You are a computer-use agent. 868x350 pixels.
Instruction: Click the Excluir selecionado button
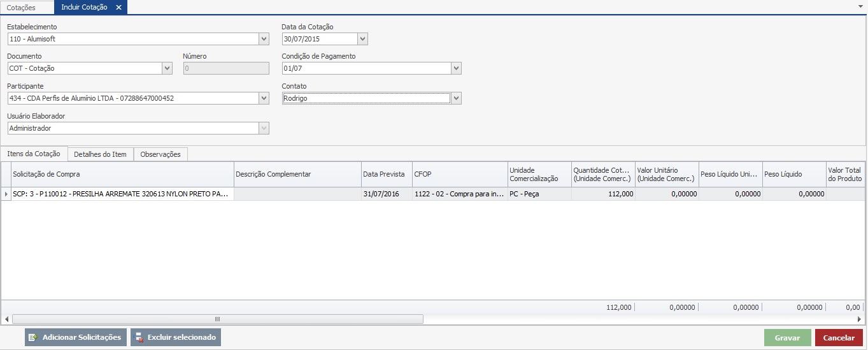(x=176, y=337)
